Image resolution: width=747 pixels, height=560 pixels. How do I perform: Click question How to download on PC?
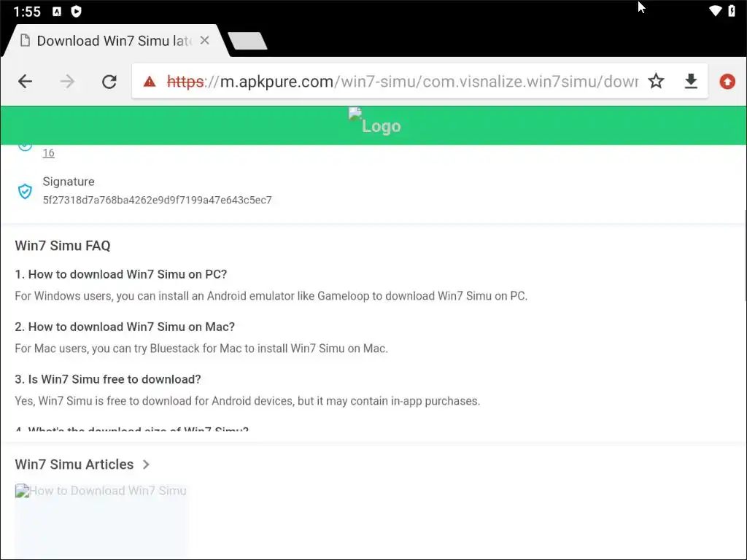pos(121,274)
